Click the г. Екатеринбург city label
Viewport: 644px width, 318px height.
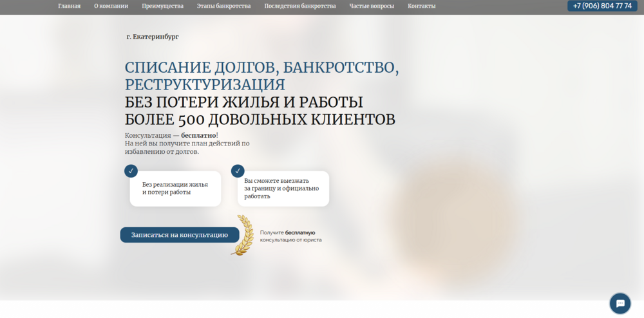[x=153, y=37]
